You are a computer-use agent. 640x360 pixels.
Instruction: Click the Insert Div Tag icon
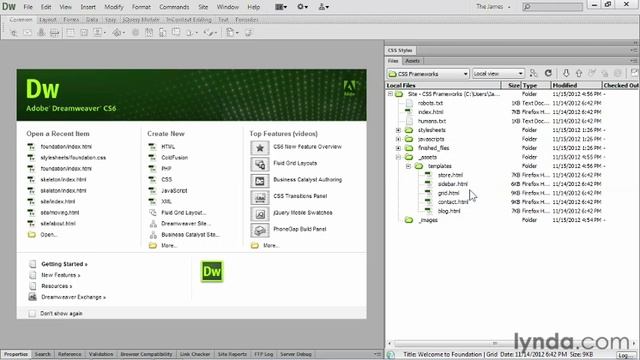pos(84,33)
